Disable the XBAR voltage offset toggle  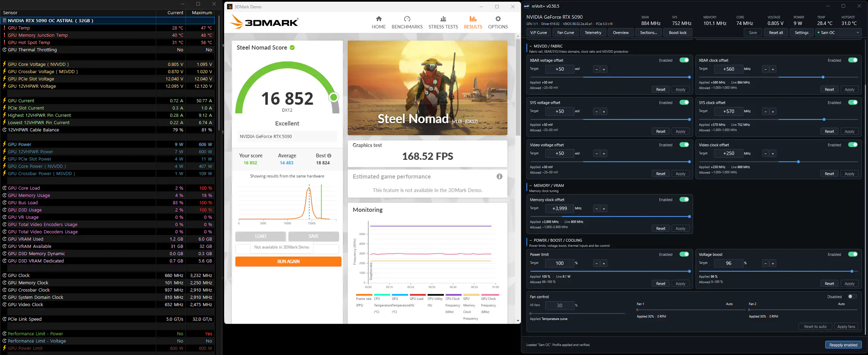pyautogui.click(x=684, y=60)
